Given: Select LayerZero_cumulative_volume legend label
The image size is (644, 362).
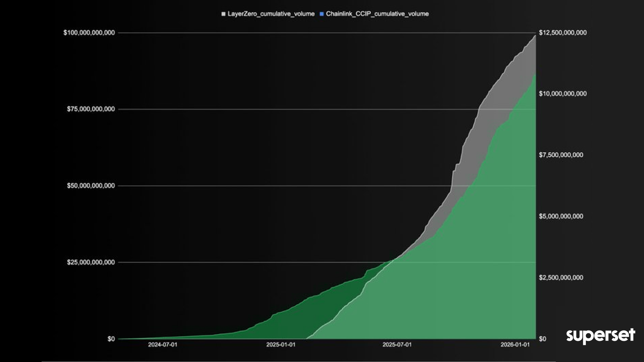Looking at the screenshot, I should 271,14.
